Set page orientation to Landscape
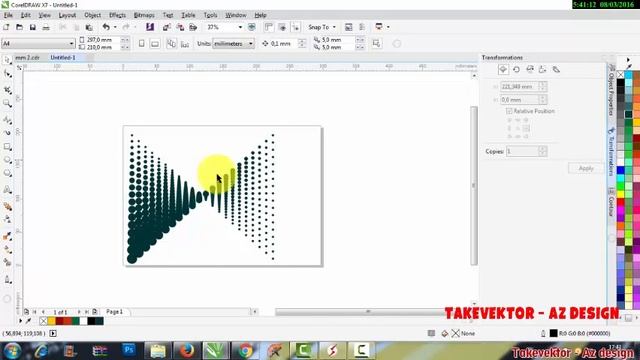Image resolution: width=640 pixels, height=360 pixels. (155, 43)
